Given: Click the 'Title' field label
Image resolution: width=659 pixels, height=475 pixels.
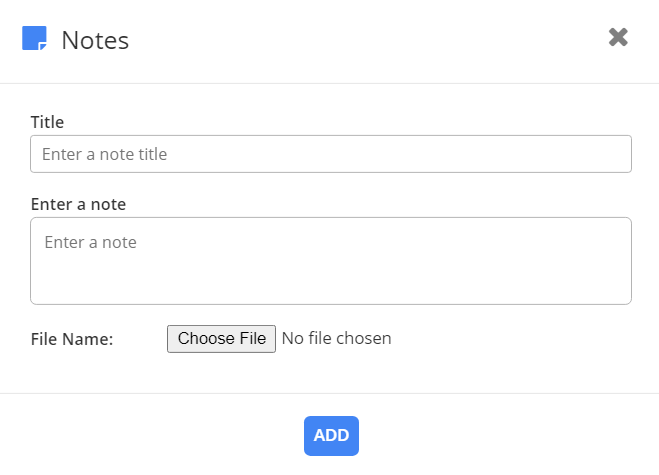Looking at the screenshot, I should tap(47, 122).
